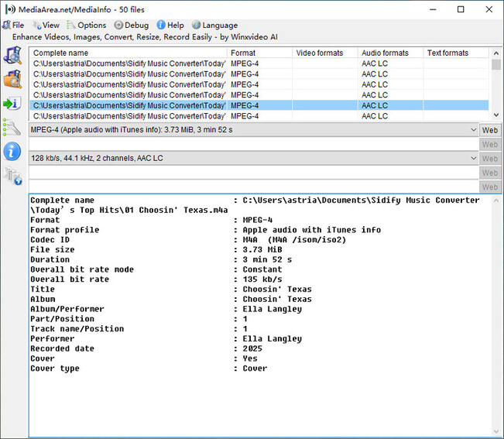
Task: Open the Language menu
Action: pos(214,25)
